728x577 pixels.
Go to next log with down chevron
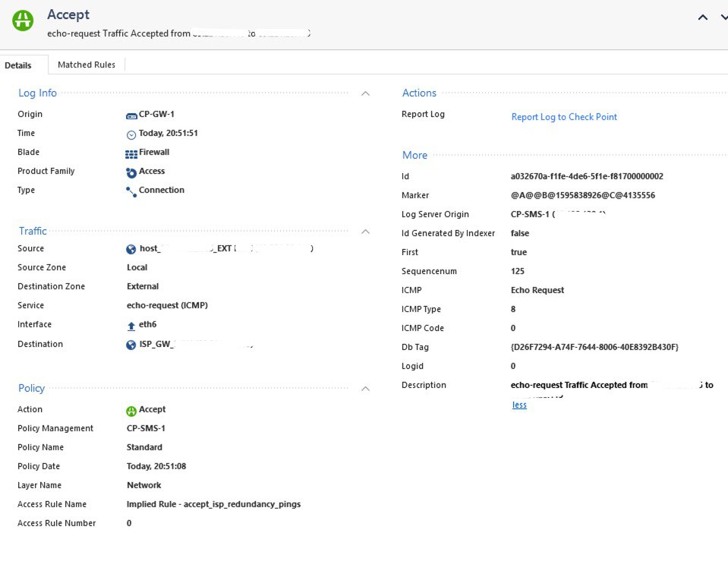[724, 17]
